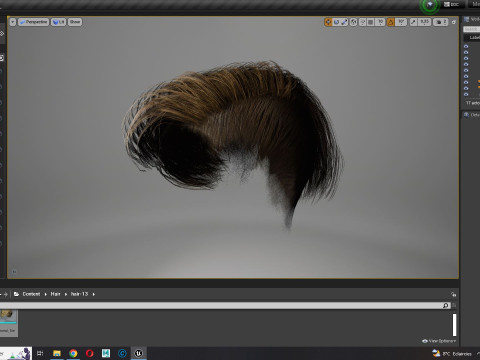Click the Content Browser vertical scrollbar
This screenshot has width=480, height=360.
coord(454,325)
